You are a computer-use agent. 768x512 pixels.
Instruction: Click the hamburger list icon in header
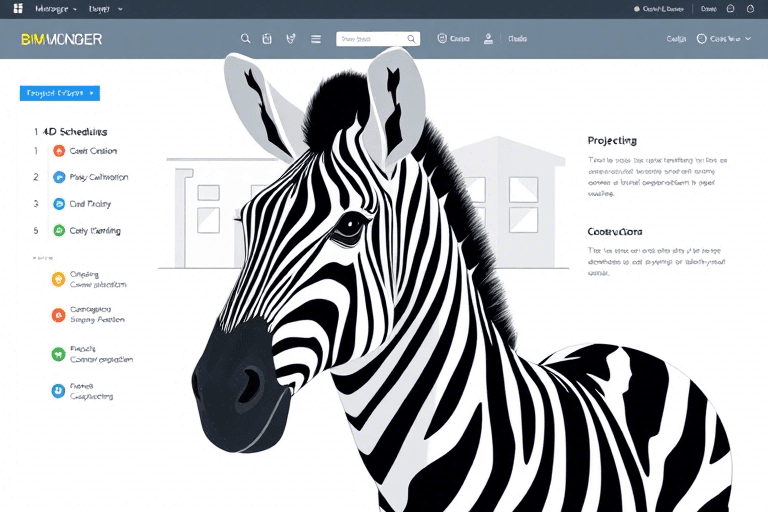click(x=316, y=39)
